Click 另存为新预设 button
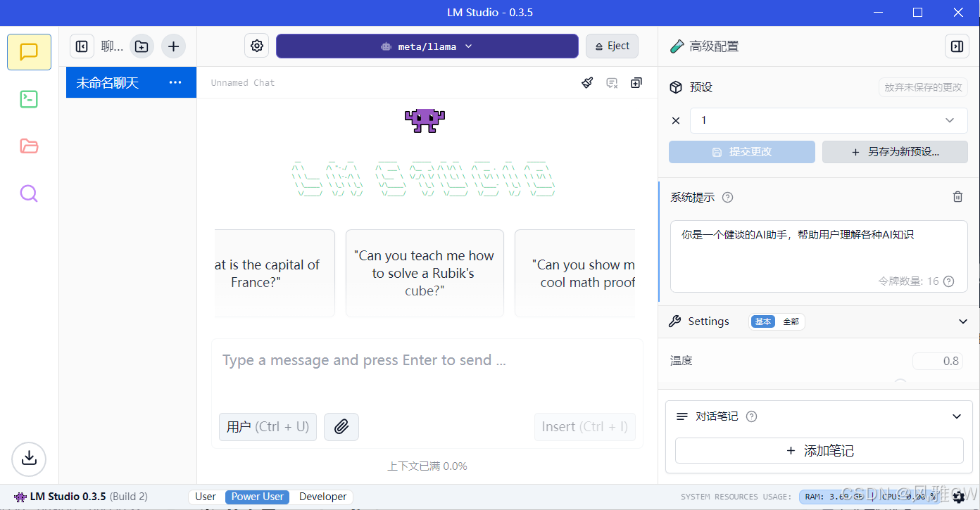 point(896,152)
